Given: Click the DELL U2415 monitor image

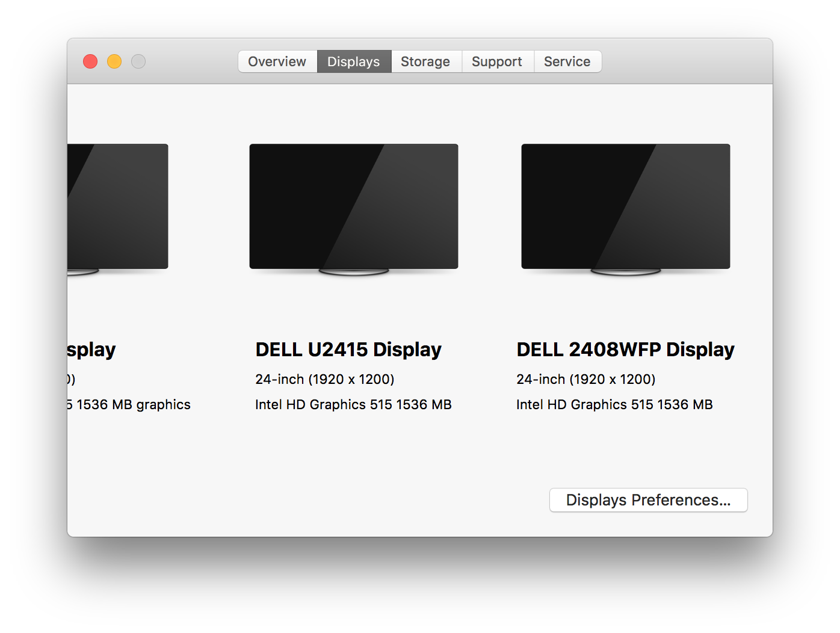Looking at the screenshot, I should coord(354,209).
